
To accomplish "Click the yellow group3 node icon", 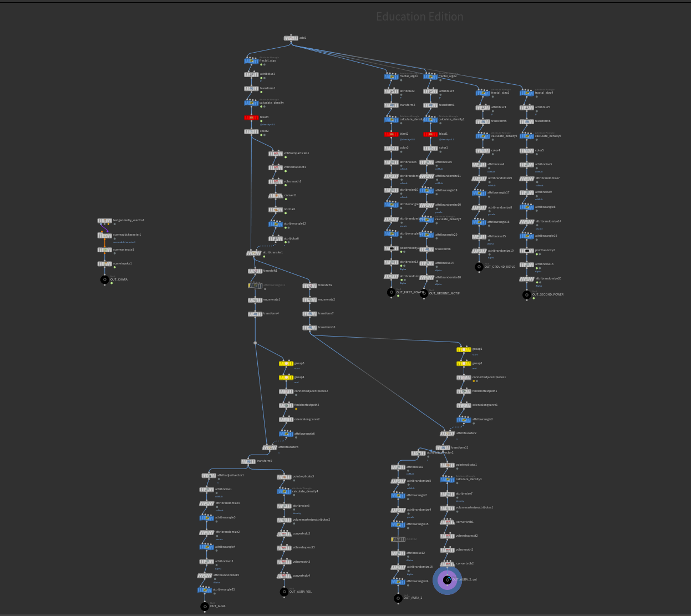I will (286, 364).
